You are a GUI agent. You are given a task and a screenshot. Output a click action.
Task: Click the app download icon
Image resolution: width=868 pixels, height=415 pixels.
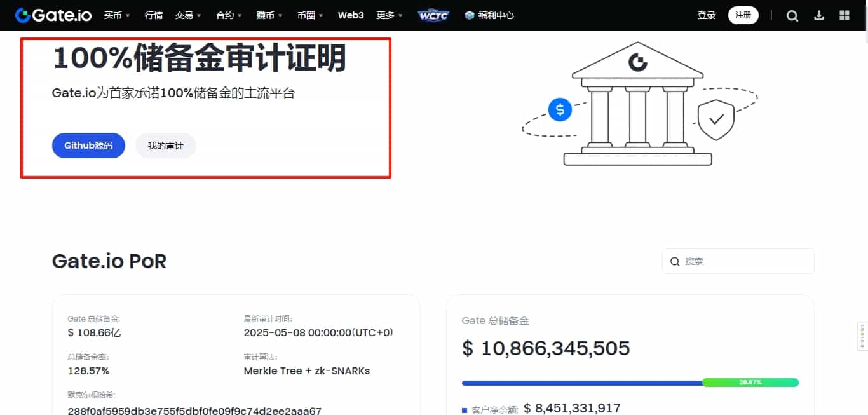click(818, 15)
